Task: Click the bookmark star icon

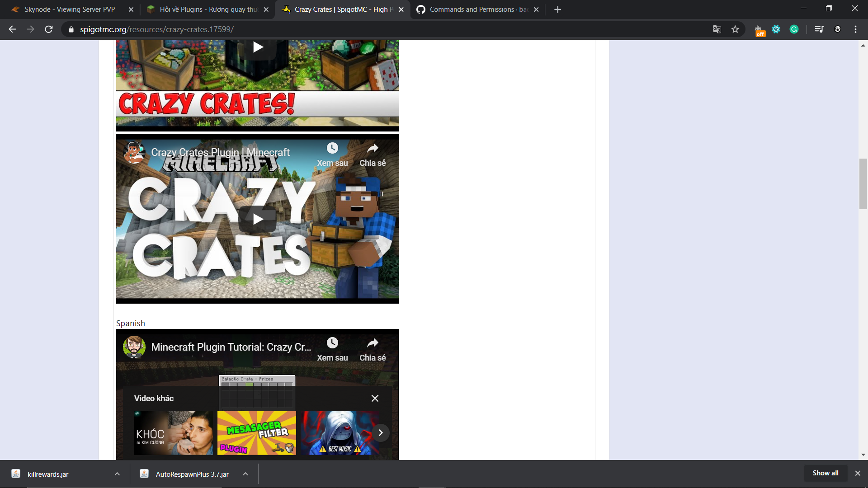Action: (735, 29)
